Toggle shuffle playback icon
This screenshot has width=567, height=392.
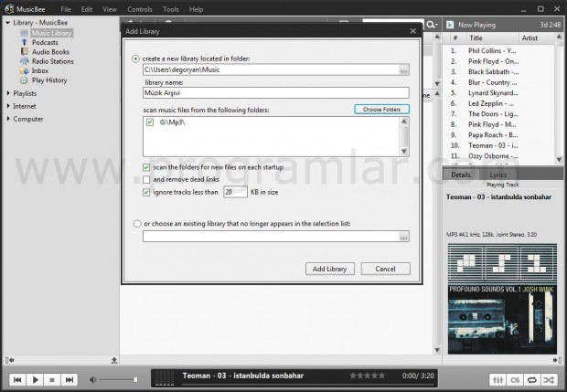(x=549, y=379)
